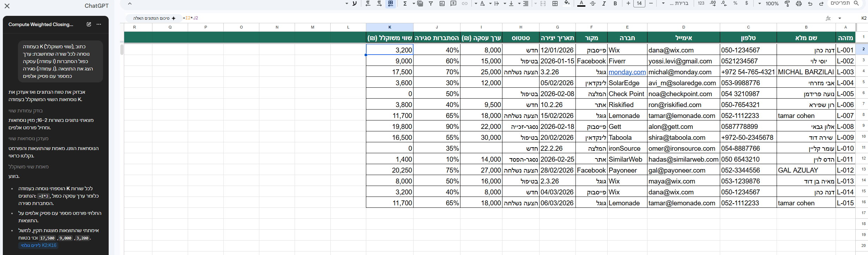Open the monday.com link in column E
Image resolution: width=868 pixels, height=255 pixels.
pos(627,72)
